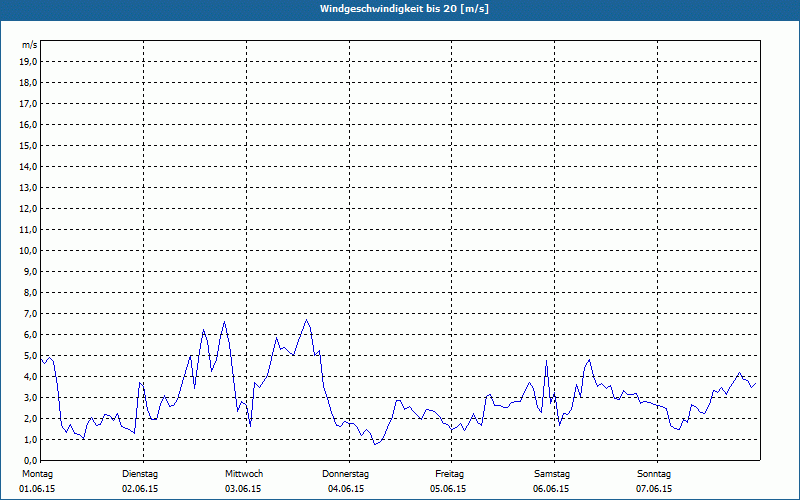Click the 17,0 y-axis label
This screenshot has width=800, height=500.
pos(28,104)
